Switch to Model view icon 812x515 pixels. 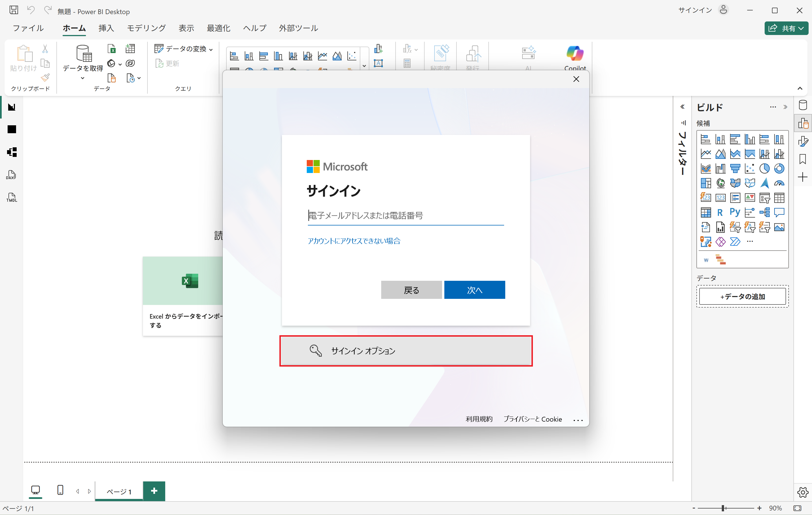(x=12, y=152)
